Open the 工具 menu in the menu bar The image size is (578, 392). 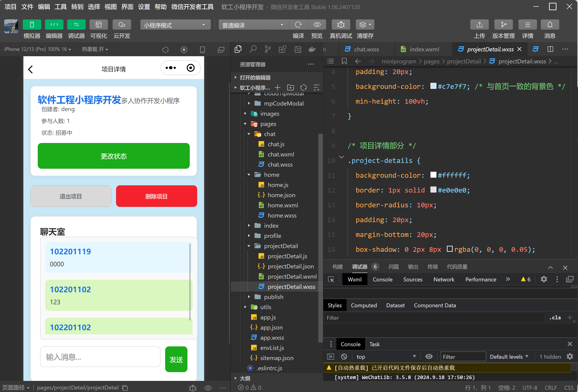pyautogui.click(x=60, y=7)
